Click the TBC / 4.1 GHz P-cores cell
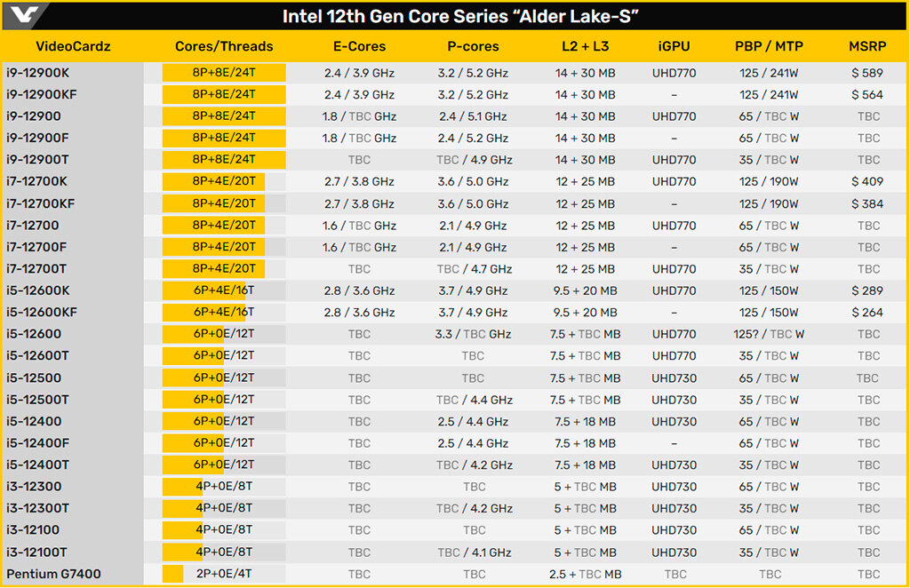This screenshot has width=910, height=588. click(475, 552)
